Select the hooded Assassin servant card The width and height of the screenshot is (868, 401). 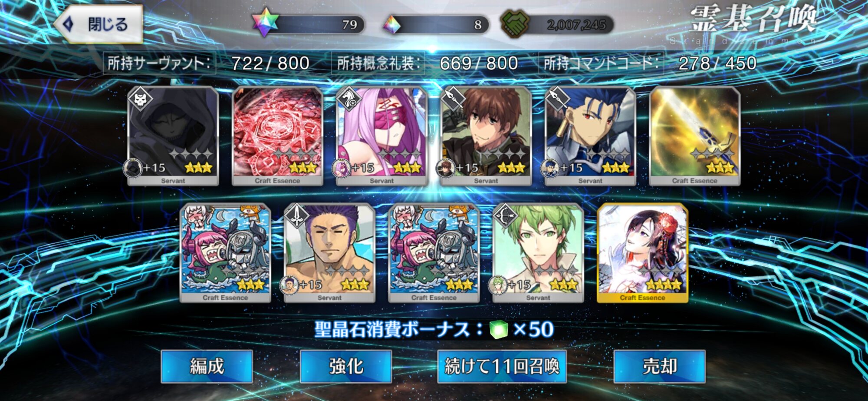click(x=173, y=136)
